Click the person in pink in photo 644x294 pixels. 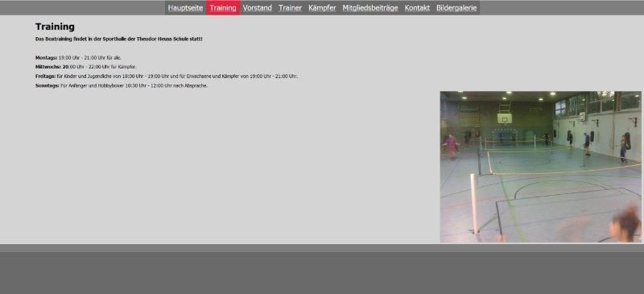click(452, 146)
